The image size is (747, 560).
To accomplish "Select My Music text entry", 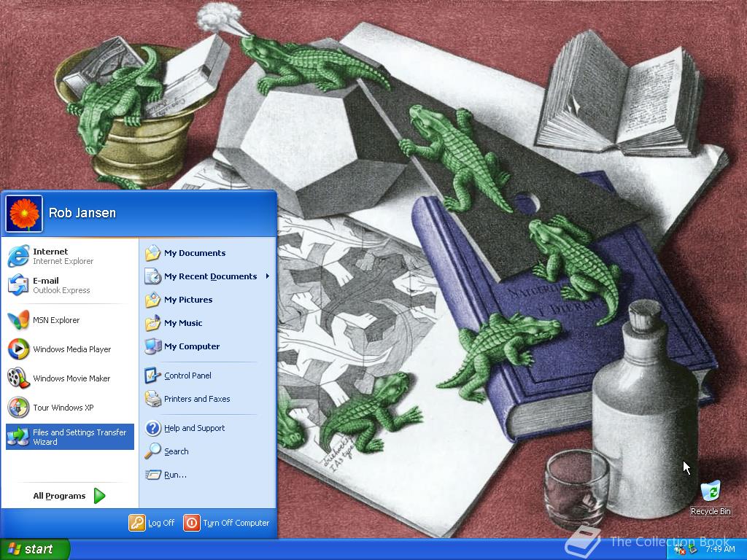I will 183,323.
